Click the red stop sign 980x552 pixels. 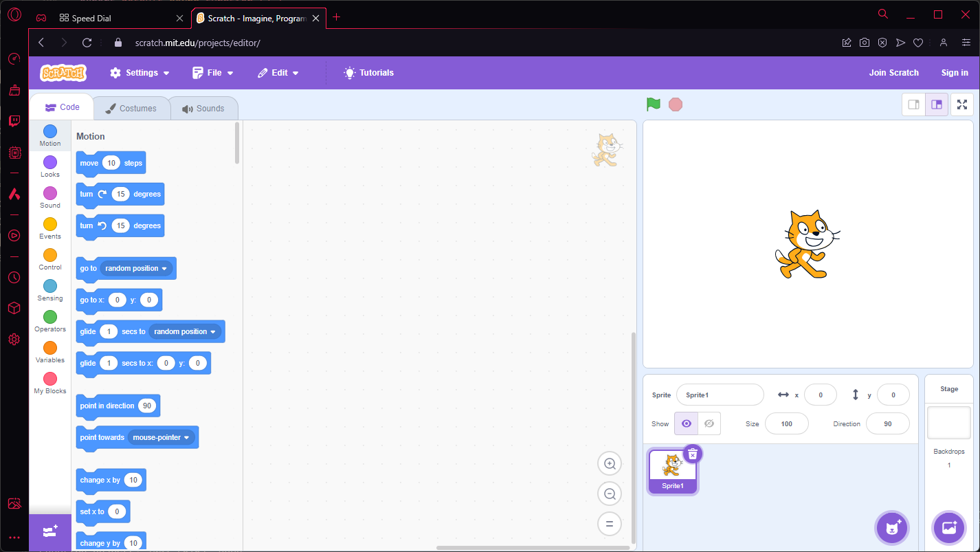[676, 104]
